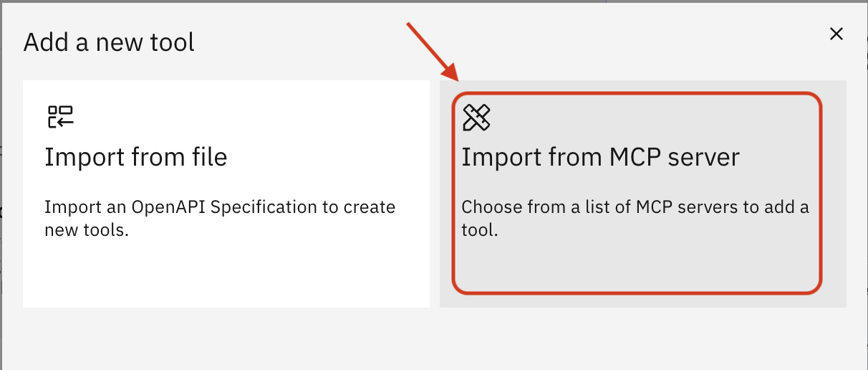Choose the Import from file card
The height and width of the screenshot is (370, 868).
[x=226, y=194]
